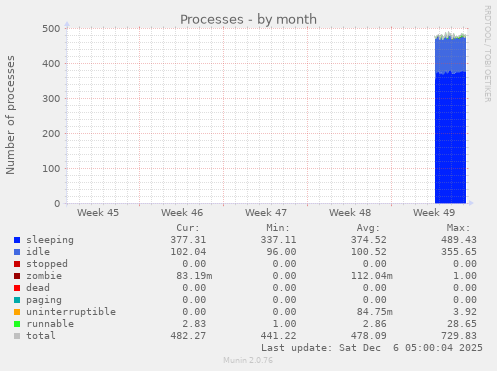Click the sleeping legend color swatch

(x=17, y=240)
